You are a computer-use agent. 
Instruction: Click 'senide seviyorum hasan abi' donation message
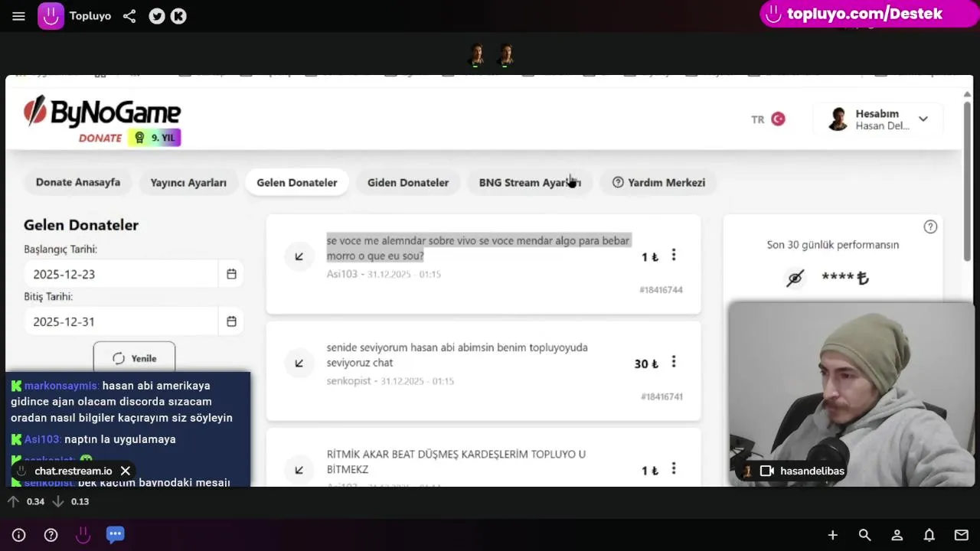tap(457, 355)
